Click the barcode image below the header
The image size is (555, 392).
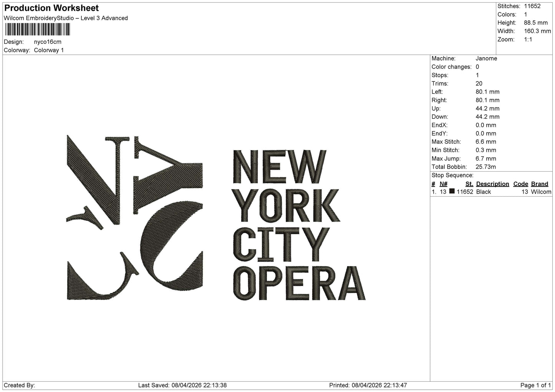coord(37,30)
